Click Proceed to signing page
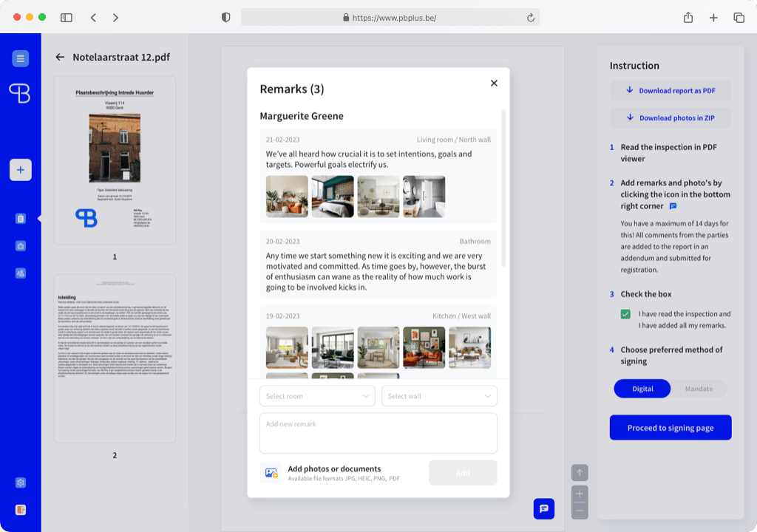The image size is (757, 532). pos(671,428)
